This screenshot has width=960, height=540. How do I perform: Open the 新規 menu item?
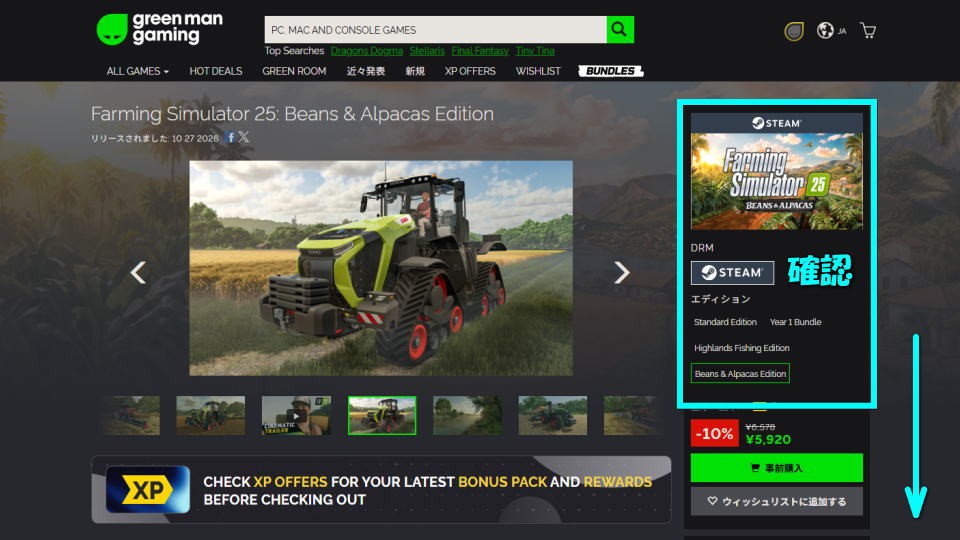pos(414,71)
